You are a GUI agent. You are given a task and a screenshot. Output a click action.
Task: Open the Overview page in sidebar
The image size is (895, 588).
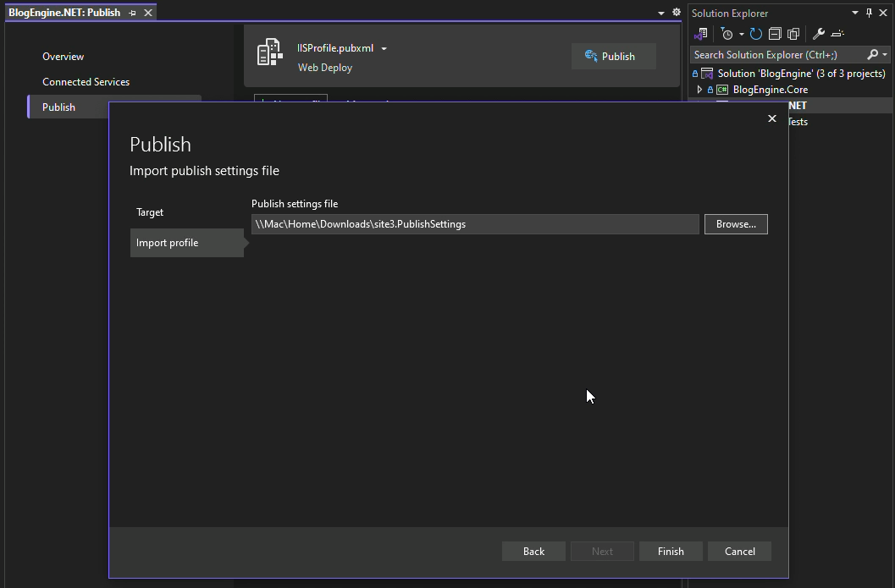click(63, 57)
